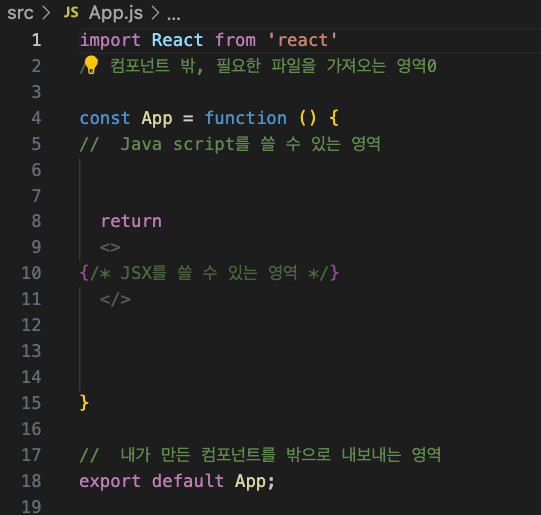Click the '()' parentheses on line 4
This screenshot has width=541, height=515.
308,118
